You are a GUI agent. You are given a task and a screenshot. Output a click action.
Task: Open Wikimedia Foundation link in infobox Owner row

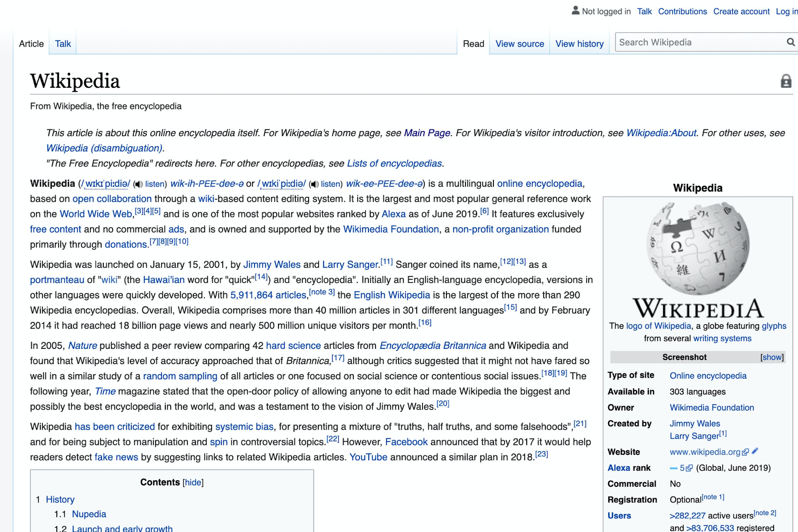pos(712,408)
